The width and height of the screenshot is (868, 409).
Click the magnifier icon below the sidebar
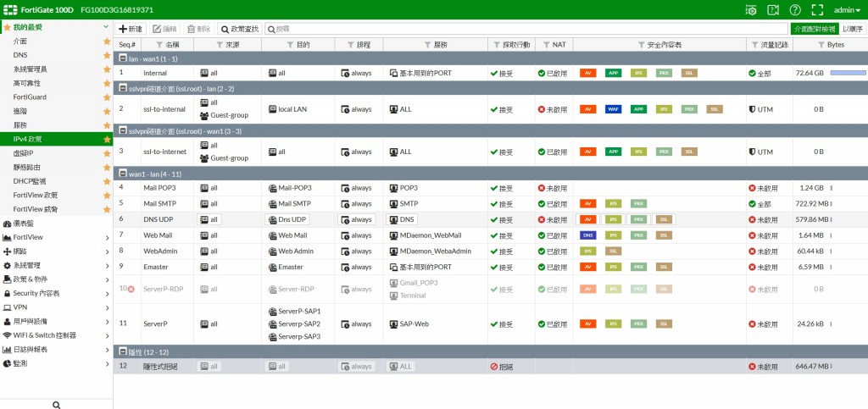pyautogui.click(x=57, y=405)
